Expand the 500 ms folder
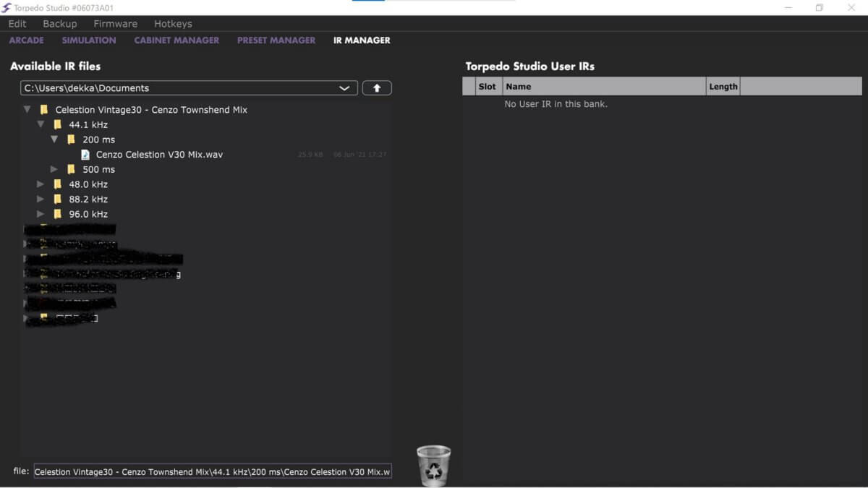 click(x=54, y=169)
